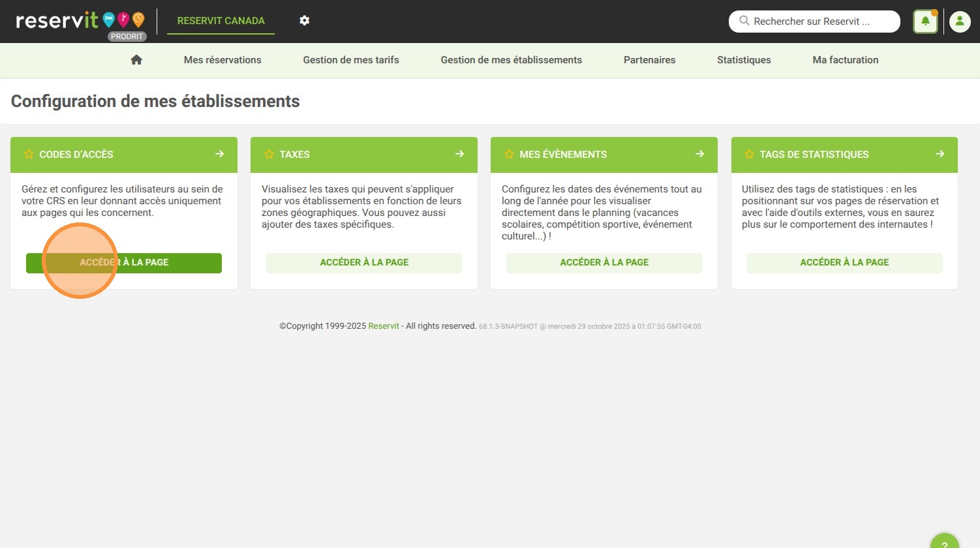Star the Codes d'accès card
980x548 pixels.
29,155
